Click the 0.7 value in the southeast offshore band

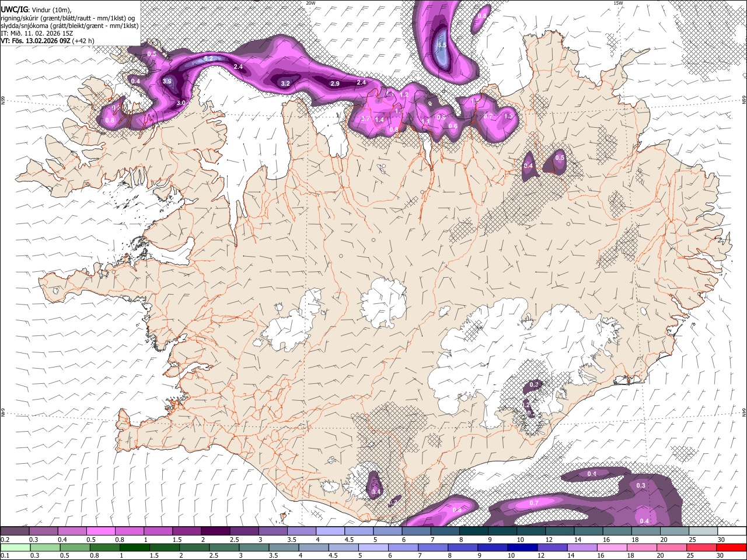tap(534, 503)
